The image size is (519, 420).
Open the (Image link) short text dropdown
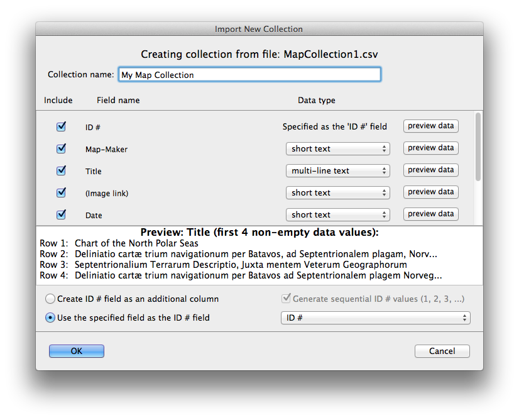pyautogui.click(x=338, y=192)
